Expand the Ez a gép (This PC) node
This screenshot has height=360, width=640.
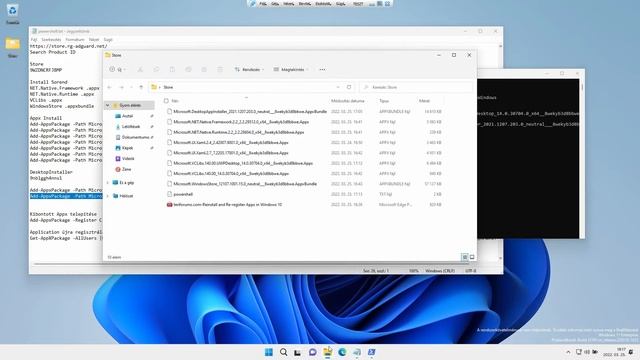(108, 183)
